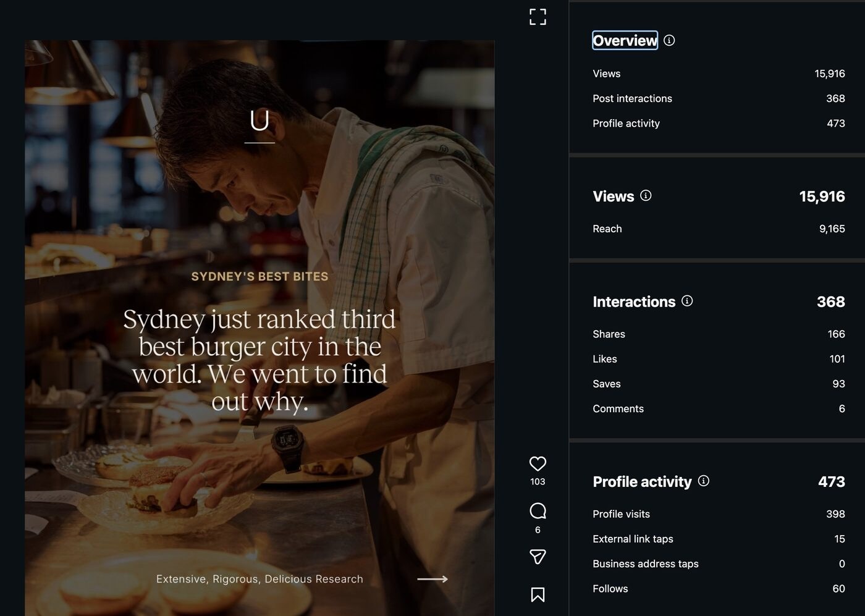Open fullscreen view with expand icon

tap(538, 17)
